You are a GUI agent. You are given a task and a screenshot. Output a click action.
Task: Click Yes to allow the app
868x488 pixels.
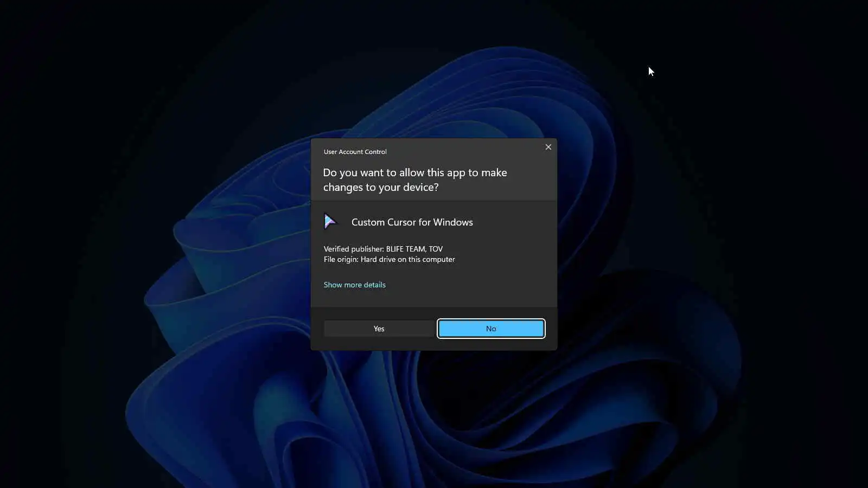[379, 329]
